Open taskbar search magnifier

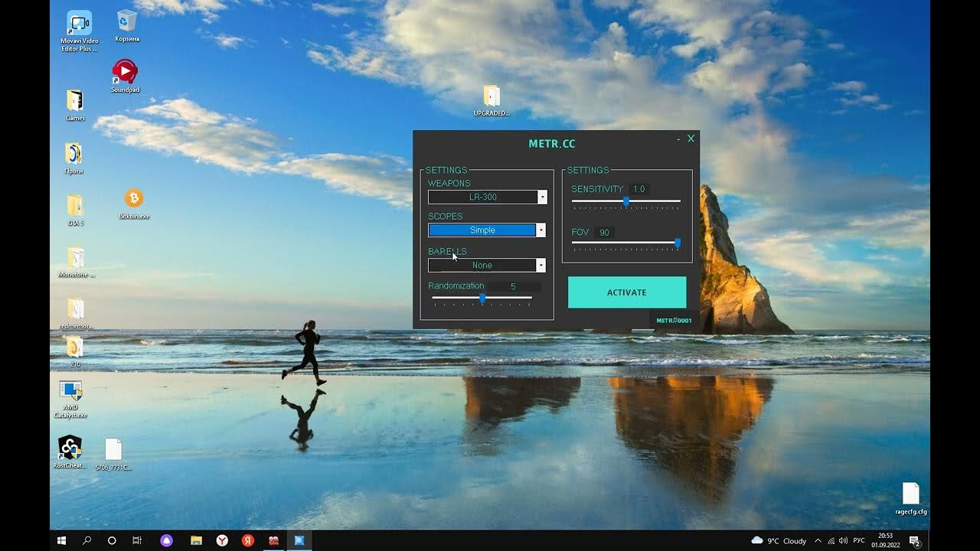tap(87, 540)
